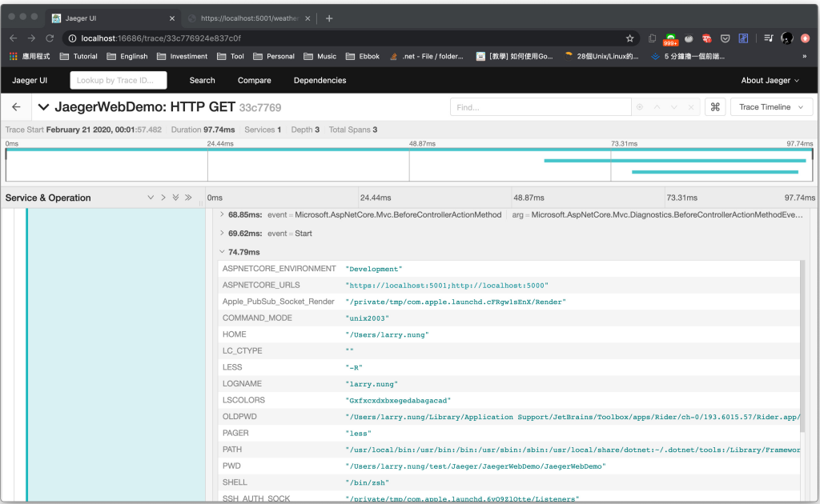Go back with the browser back arrow
The image size is (820, 504).
click(x=14, y=38)
